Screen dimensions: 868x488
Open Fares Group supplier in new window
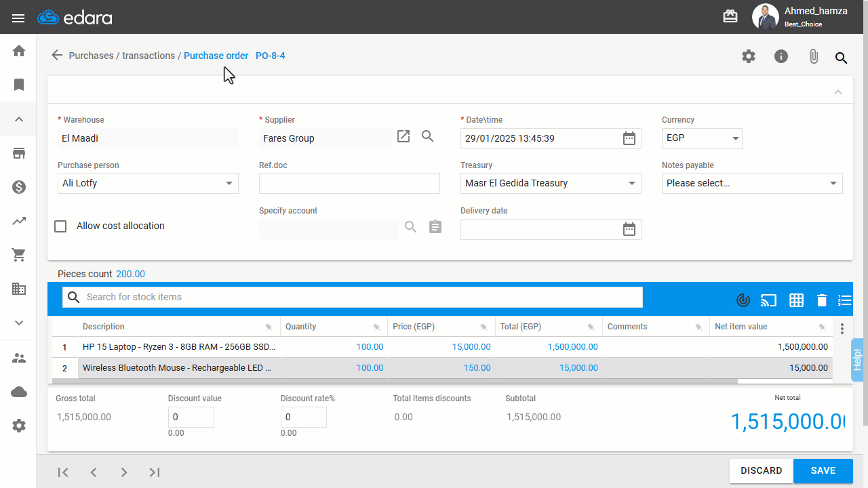(x=403, y=136)
